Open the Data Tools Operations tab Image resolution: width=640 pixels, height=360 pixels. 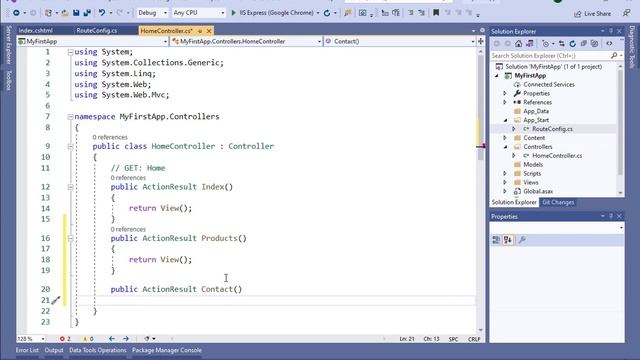click(x=98, y=350)
